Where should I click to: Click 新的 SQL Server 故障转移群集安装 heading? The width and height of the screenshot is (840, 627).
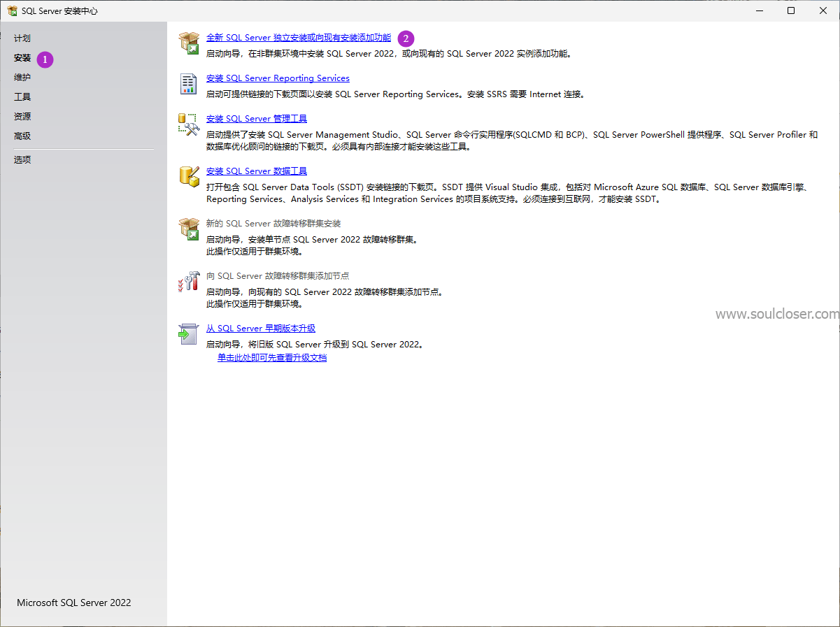[273, 224]
